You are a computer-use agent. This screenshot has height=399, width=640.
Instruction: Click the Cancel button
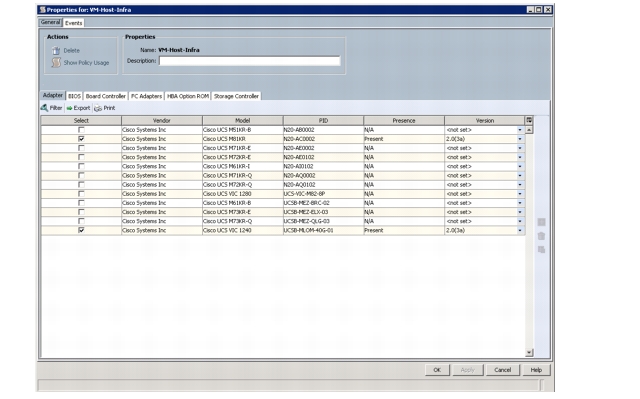[502, 370]
